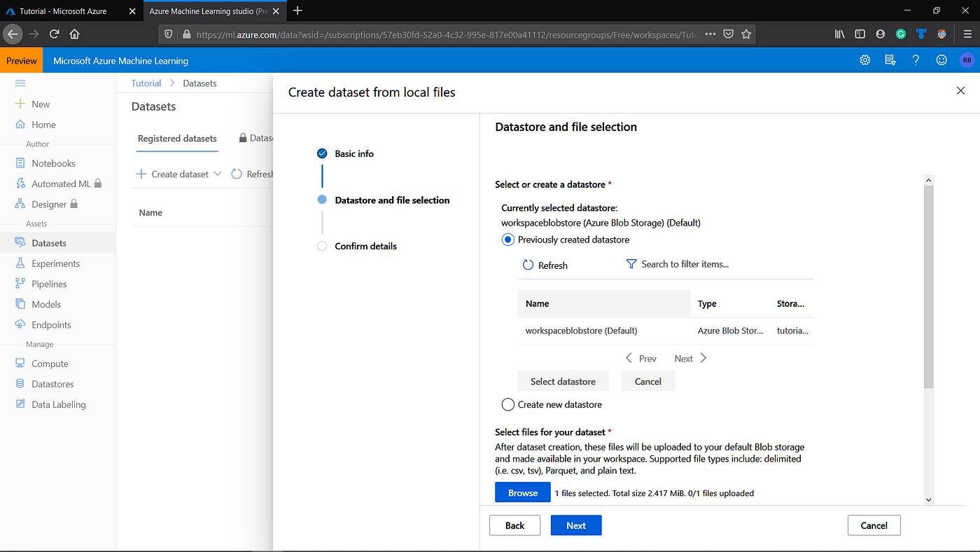Select Previously created datastore option
Viewport: 980px width, 552px height.
pyautogui.click(x=508, y=240)
